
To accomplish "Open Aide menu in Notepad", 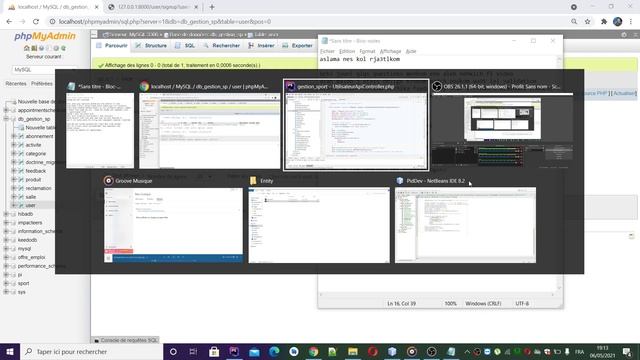I will 411,51.
